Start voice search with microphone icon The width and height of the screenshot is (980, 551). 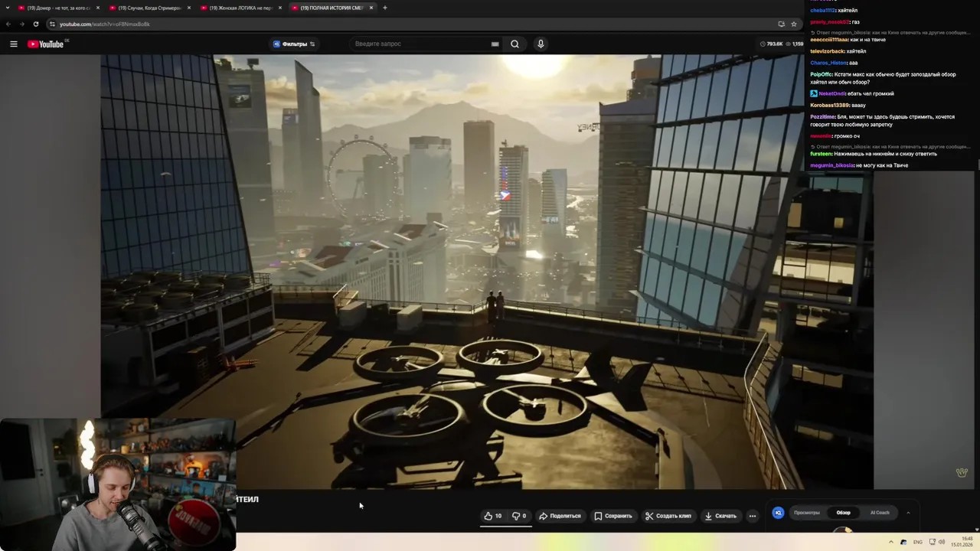tap(541, 44)
